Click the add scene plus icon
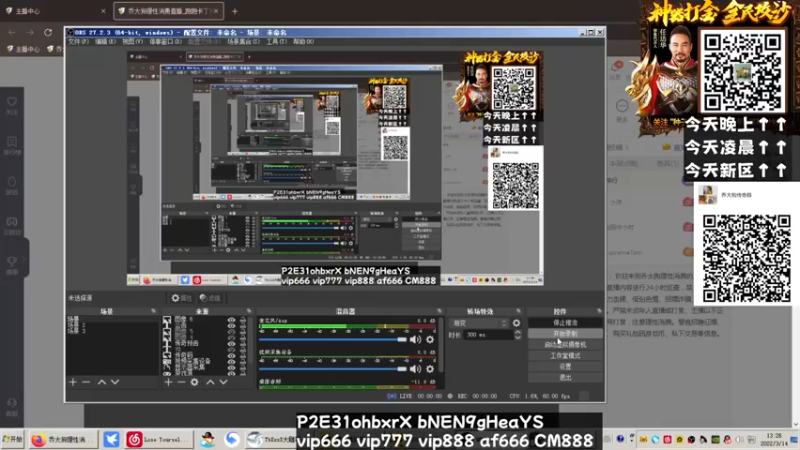The width and height of the screenshot is (800, 450). point(72,382)
